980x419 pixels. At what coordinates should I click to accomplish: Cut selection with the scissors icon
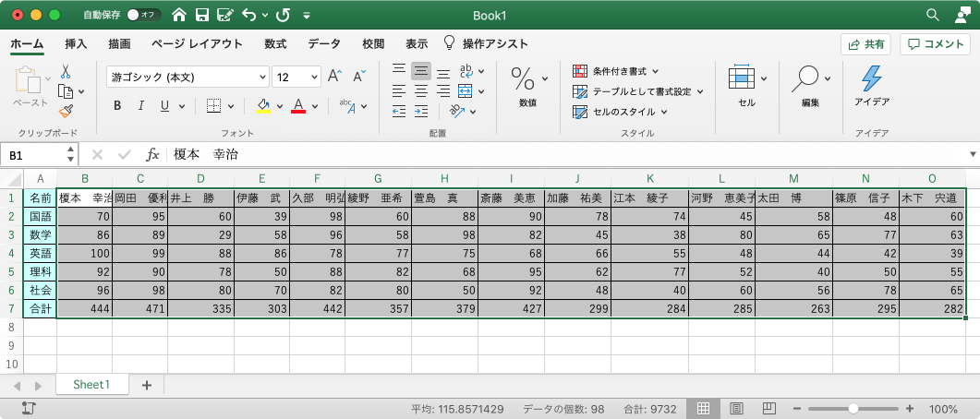(66, 70)
